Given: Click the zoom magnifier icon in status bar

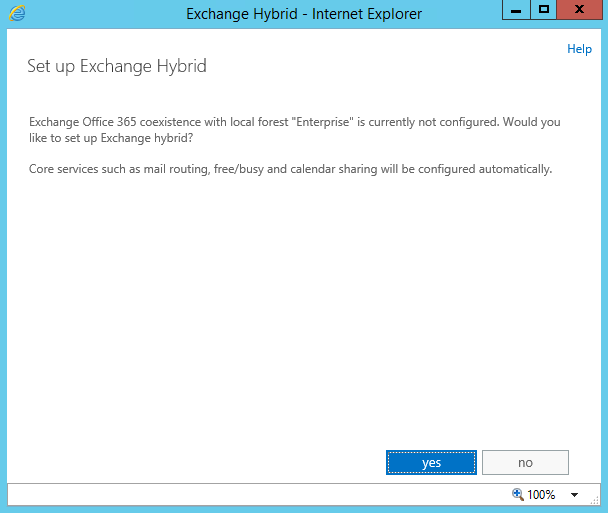Looking at the screenshot, I should click(518, 494).
